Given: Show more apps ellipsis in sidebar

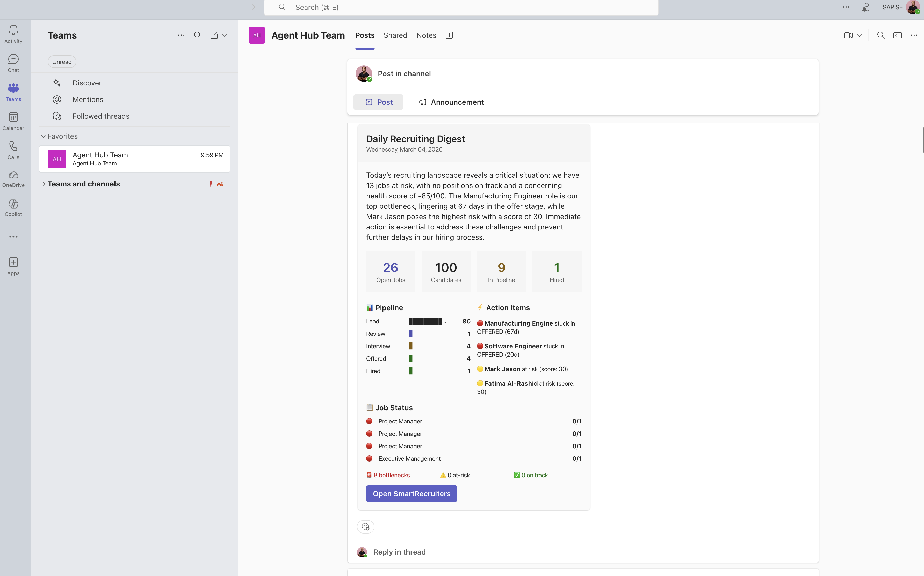Looking at the screenshot, I should coord(13,236).
